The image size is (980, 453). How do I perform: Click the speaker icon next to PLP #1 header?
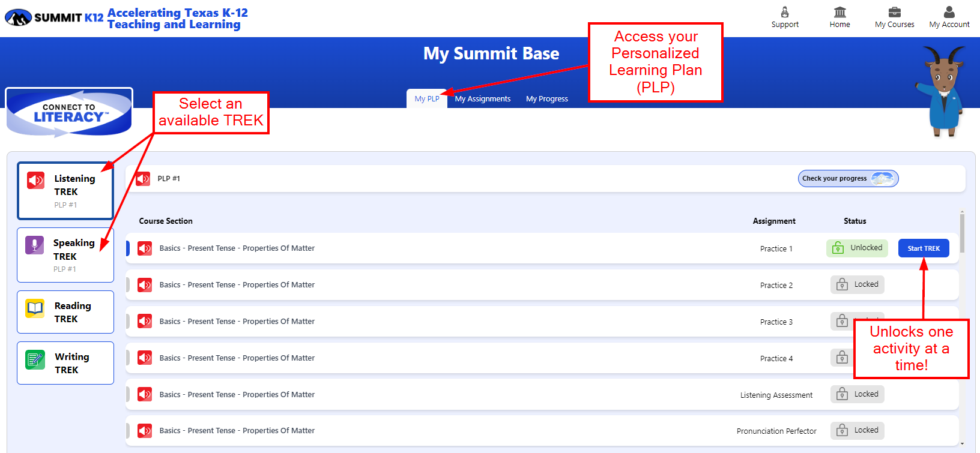(x=143, y=179)
